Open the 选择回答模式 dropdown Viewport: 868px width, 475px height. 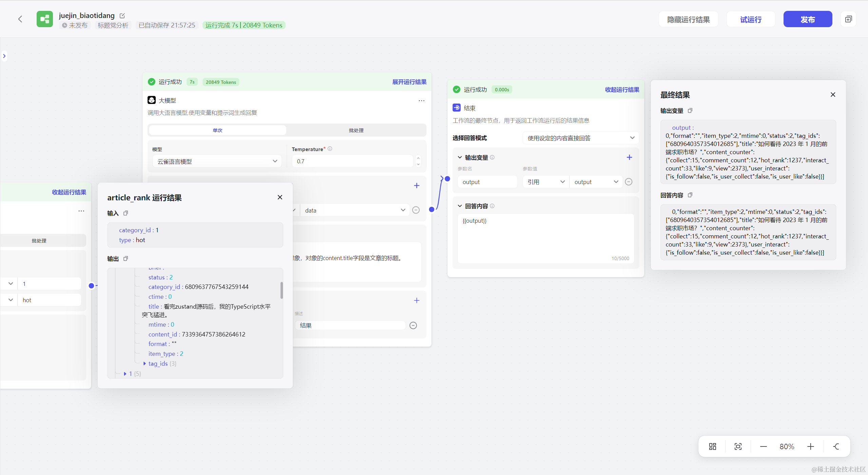pyautogui.click(x=580, y=138)
